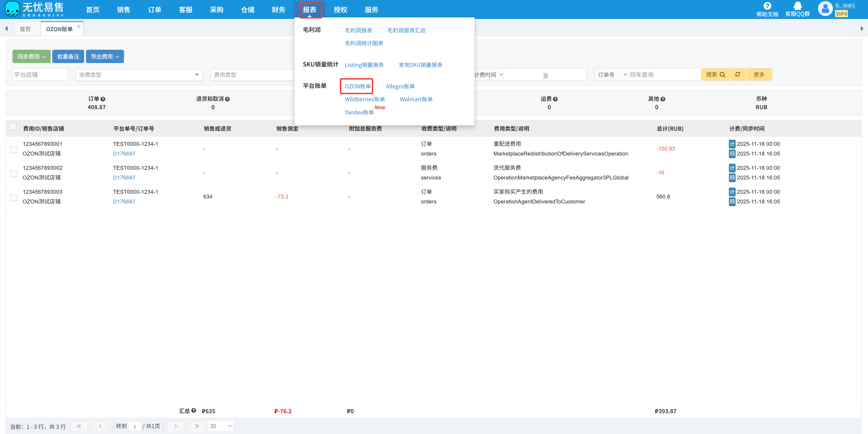Open the user avatar profile icon
Image resolution: width=868 pixels, height=434 pixels.
(x=825, y=9)
